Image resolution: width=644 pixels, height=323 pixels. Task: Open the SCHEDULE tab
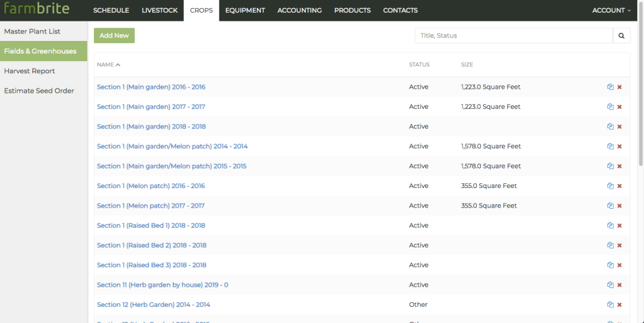[x=111, y=10]
